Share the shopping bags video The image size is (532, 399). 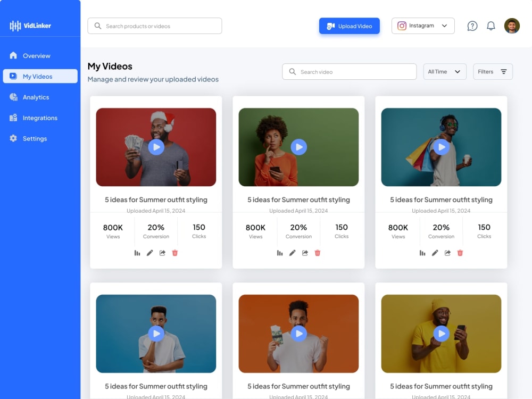tap(448, 253)
